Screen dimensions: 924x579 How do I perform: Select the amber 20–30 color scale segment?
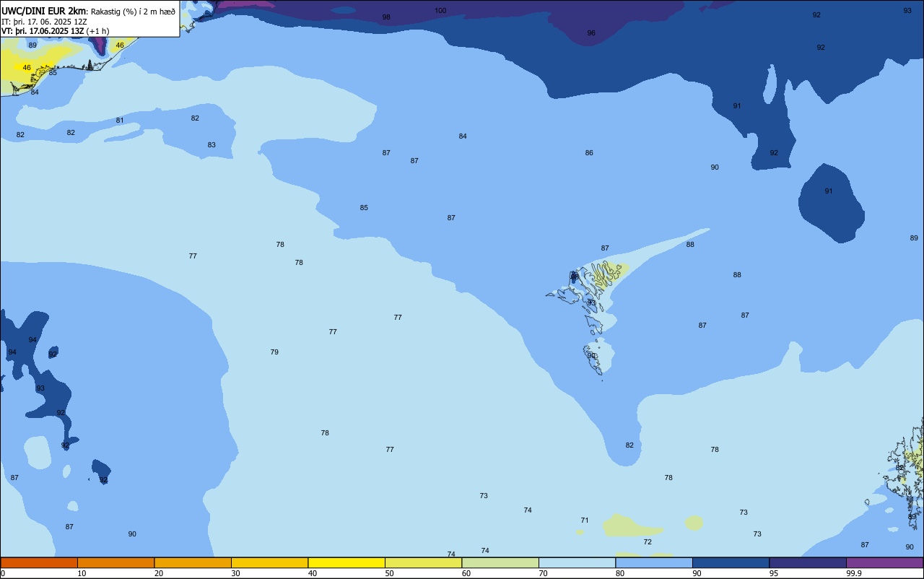193,562
